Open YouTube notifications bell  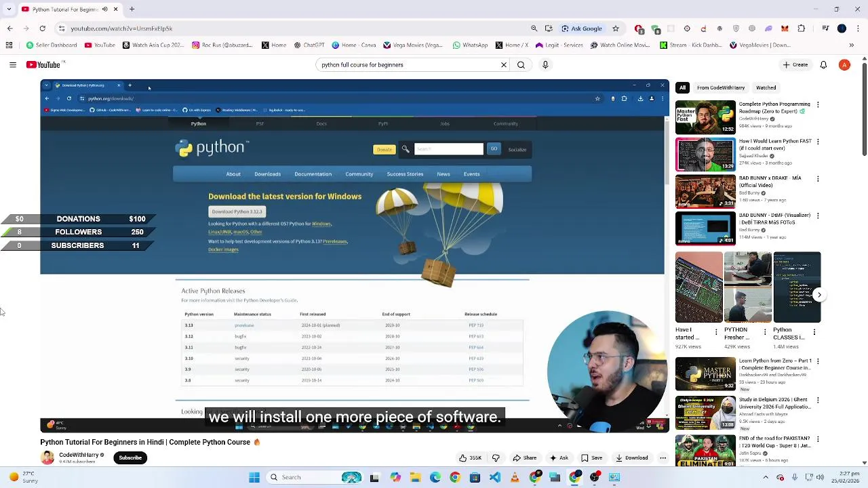coord(823,65)
